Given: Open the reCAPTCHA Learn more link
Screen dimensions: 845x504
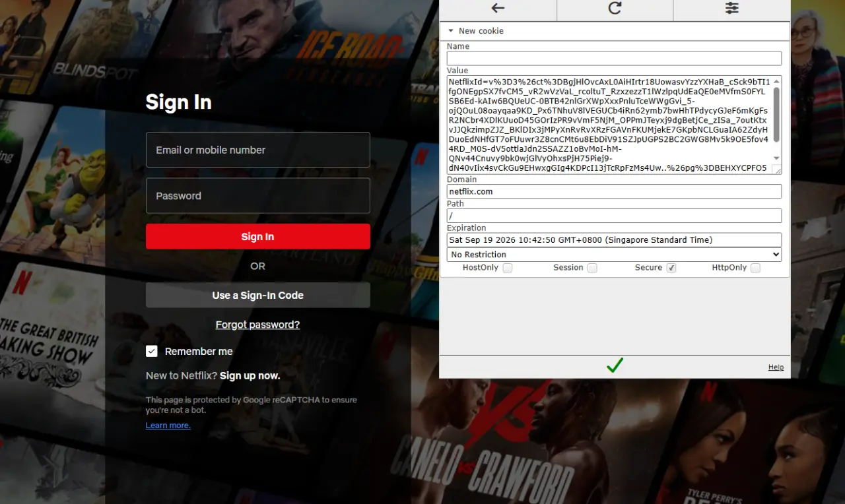Looking at the screenshot, I should click(x=168, y=425).
